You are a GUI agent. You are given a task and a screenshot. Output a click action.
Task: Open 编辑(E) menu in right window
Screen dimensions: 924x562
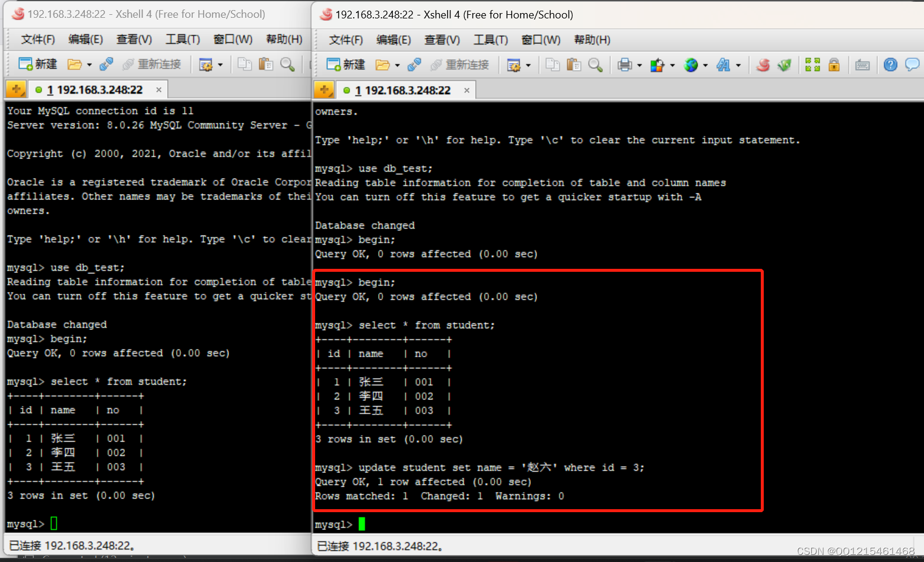coord(393,40)
